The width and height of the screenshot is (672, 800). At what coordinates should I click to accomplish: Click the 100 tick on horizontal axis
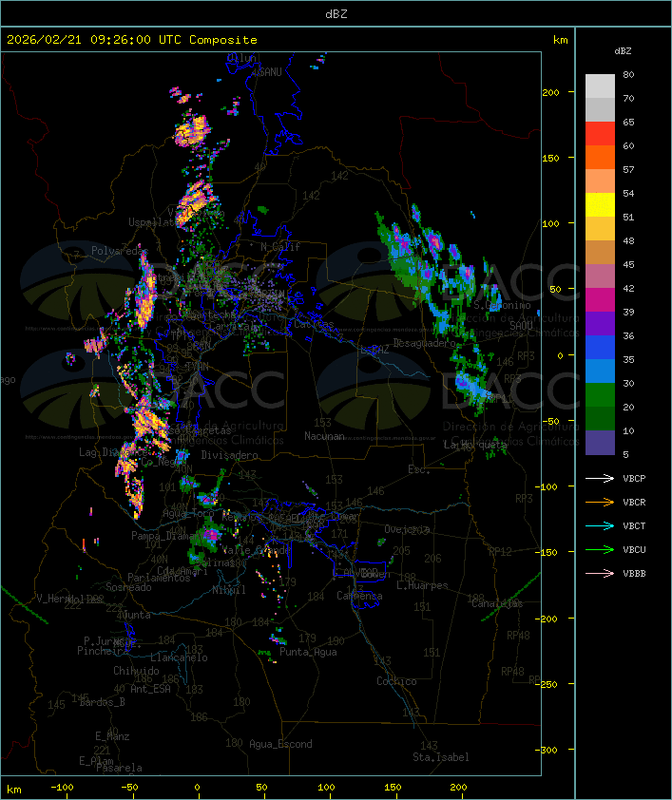(326, 788)
